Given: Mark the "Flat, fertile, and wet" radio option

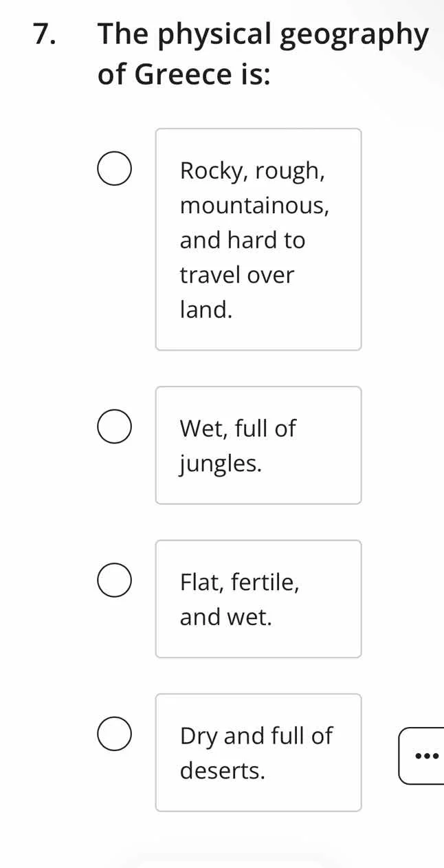Looking at the screenshot, I should pos(114,581).
